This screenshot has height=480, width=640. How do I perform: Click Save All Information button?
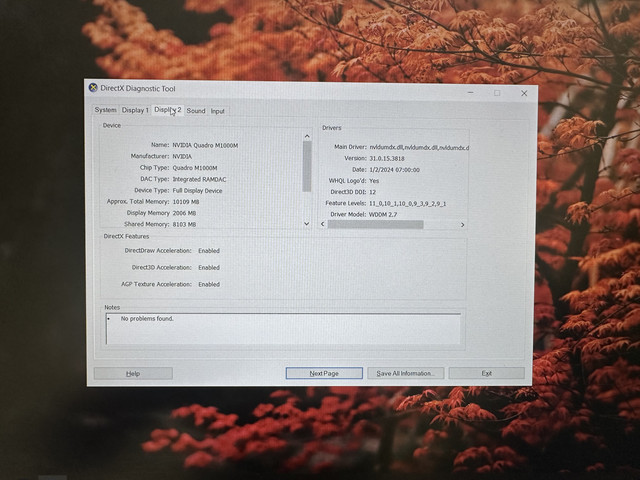[x=405, y=373]
